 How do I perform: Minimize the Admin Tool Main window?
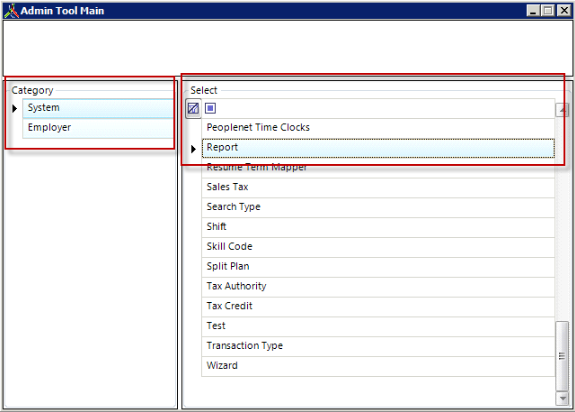(x=533, y=11)
